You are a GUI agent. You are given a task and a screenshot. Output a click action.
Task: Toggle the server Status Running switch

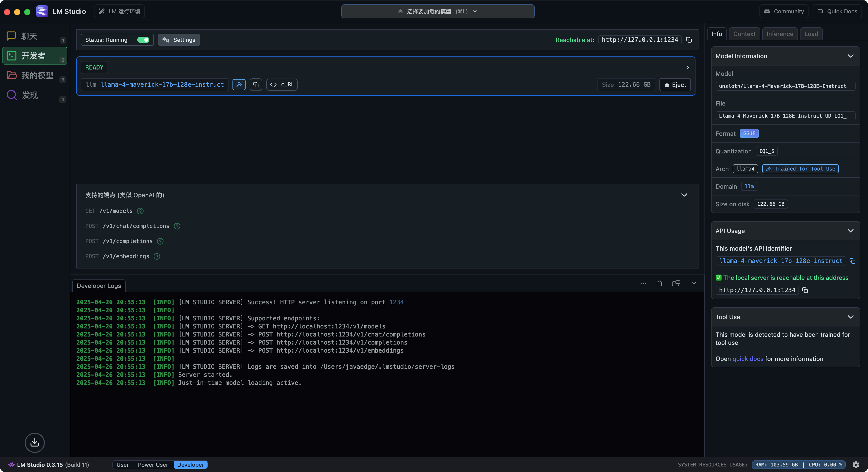[143, 40]
